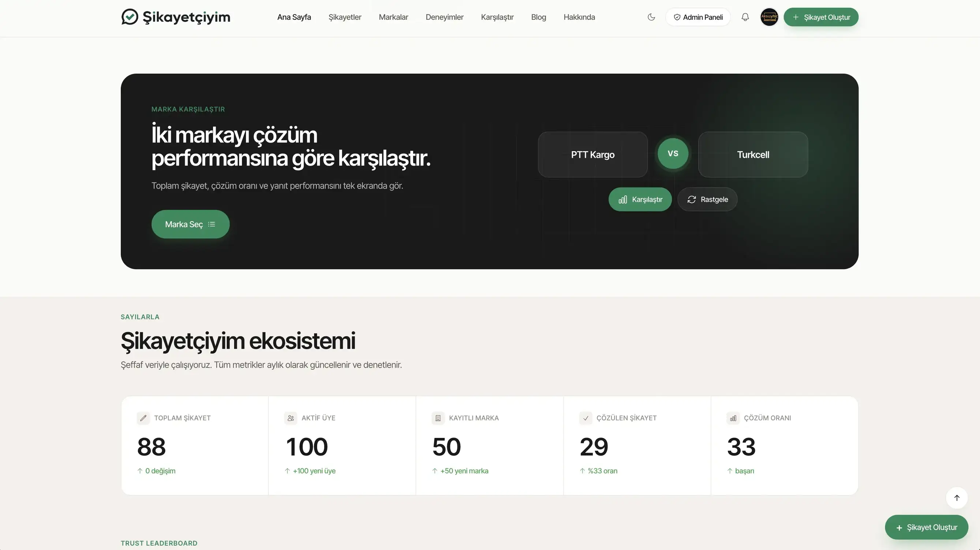Click 'MARKA KARŞILAŞTIR' label

pos(188,109)
